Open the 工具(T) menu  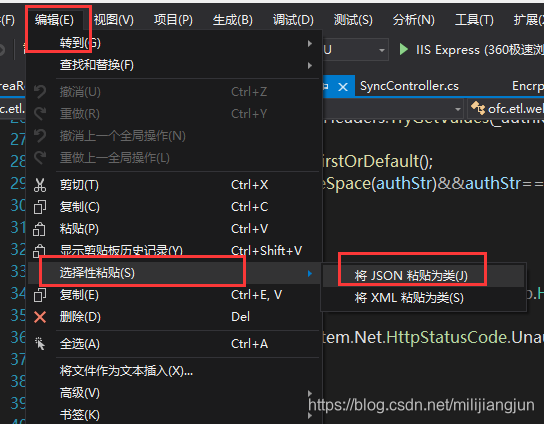(x=474, y=20)
